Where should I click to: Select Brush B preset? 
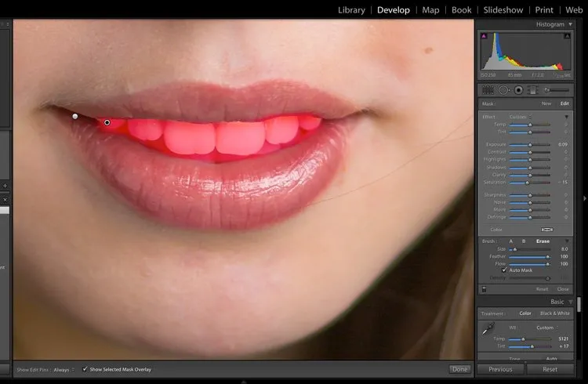(523, 241)
